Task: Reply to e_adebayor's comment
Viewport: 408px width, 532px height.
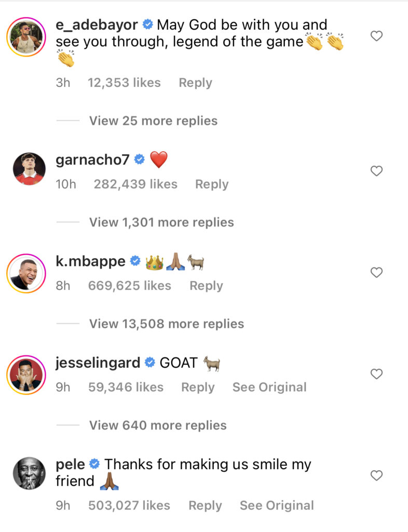Action: point(196,83)
